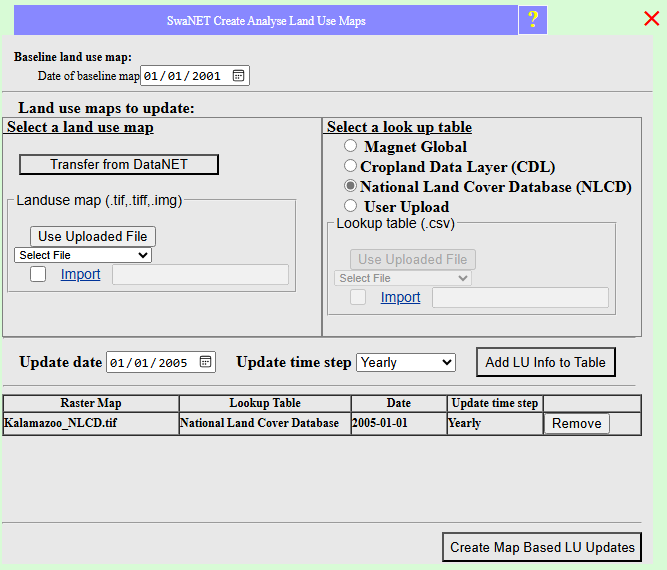Click the baseline map date field

click(x=195, y=75)
